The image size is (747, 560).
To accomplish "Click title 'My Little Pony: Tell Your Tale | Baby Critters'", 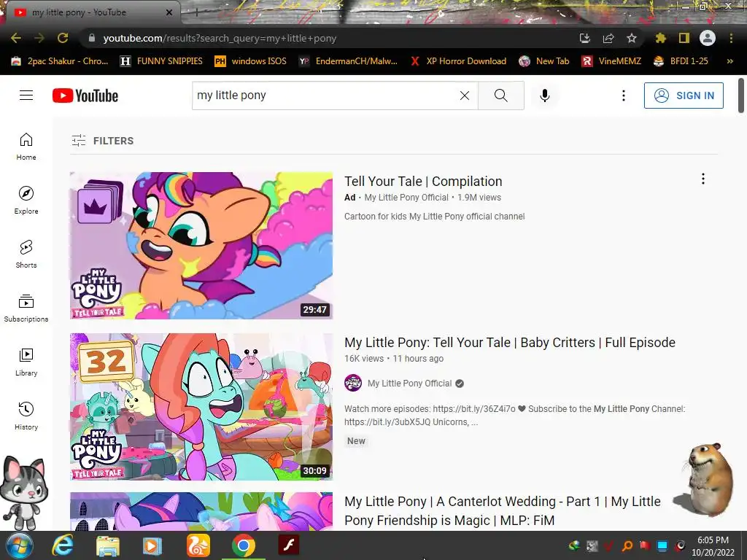I will click(510, 343).
